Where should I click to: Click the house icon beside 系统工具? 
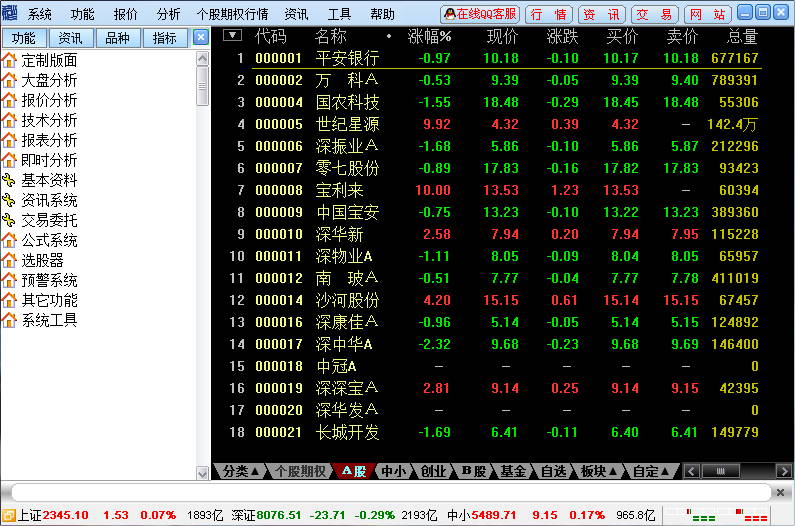coord(9,320)
